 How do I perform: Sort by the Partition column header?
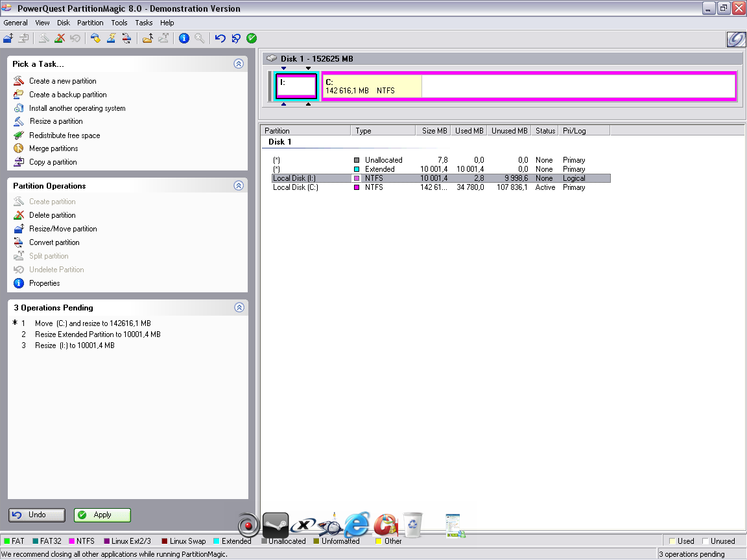click(305, 130)
